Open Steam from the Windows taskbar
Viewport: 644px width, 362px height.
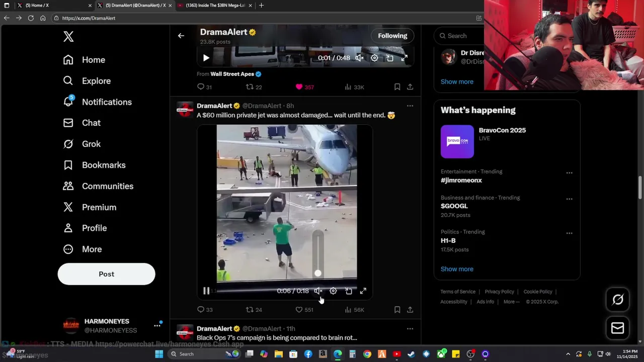(411, 354)
